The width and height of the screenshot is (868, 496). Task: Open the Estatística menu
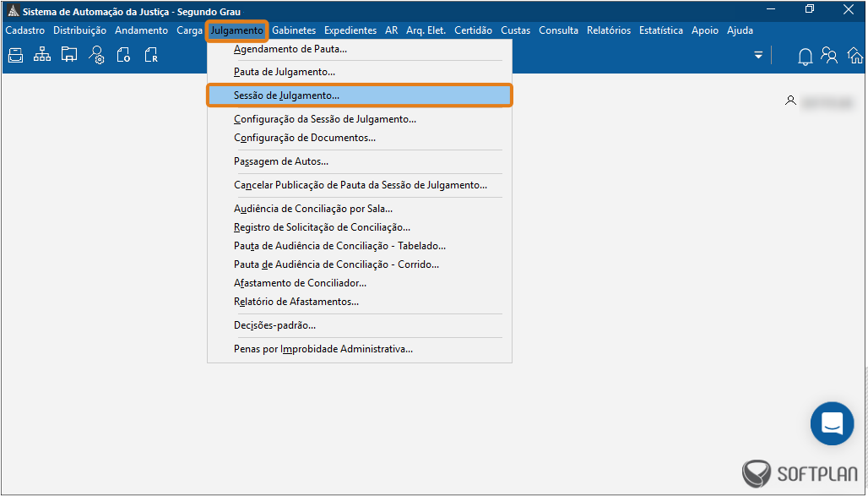661,30
